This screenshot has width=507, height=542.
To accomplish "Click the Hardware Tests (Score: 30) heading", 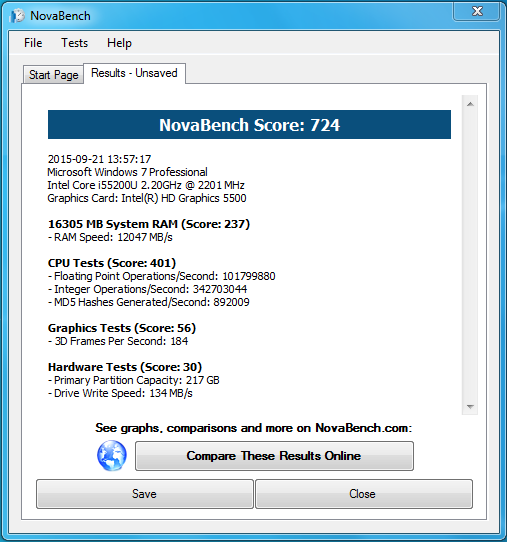I will (125, 367).
